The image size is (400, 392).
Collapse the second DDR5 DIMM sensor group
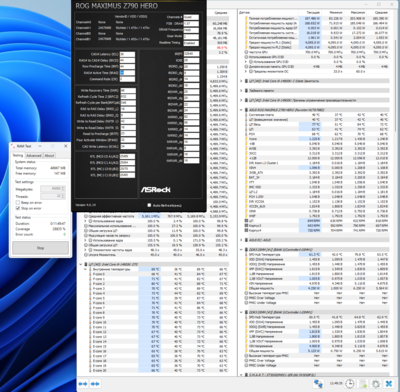click(x=241, y=312)
